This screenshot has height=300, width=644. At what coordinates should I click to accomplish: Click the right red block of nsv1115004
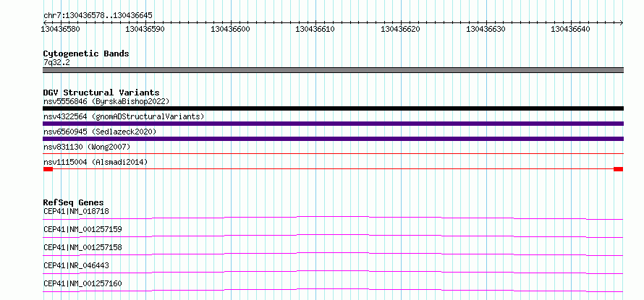[x=619, y=169]
